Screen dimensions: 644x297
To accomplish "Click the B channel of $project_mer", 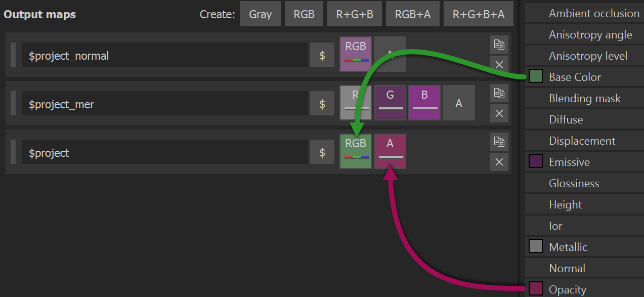I will 424,102.
